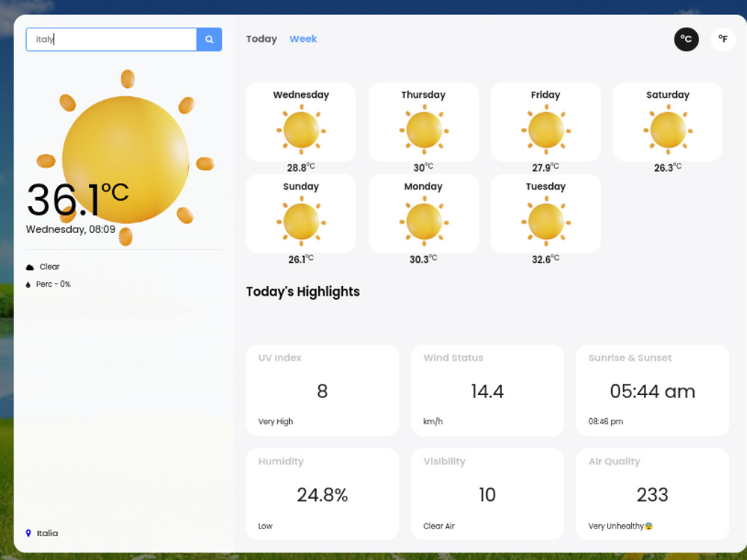Image resolution: width=747 pixels, height=560 pixels.
Task: Click the location pin icon near Italia
Action: pos(28,533)
